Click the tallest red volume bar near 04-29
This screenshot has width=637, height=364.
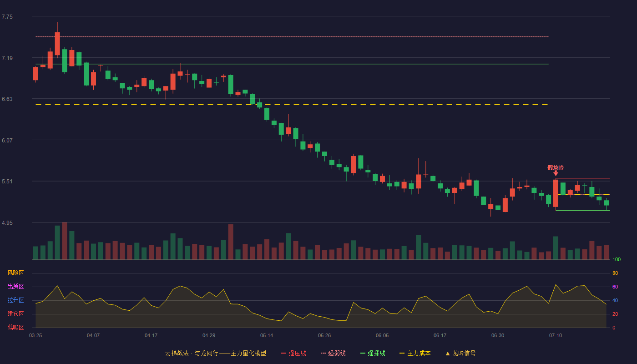231,242
